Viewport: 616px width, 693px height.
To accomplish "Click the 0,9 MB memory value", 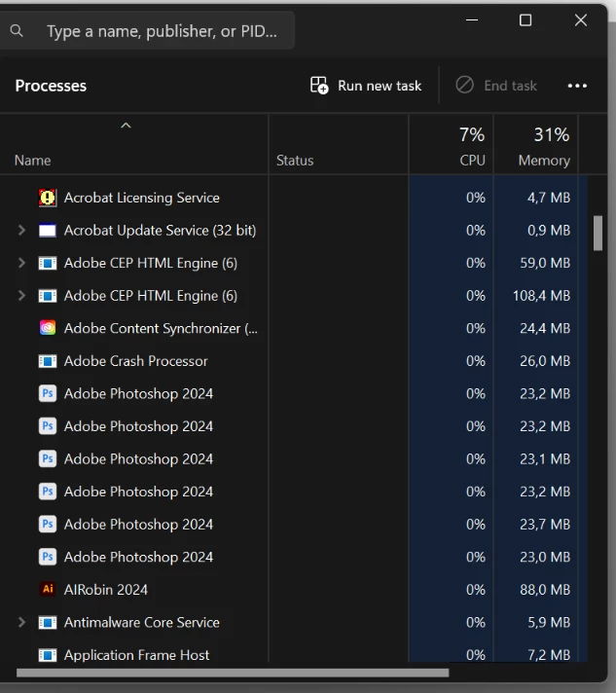I will click(549, 231).
